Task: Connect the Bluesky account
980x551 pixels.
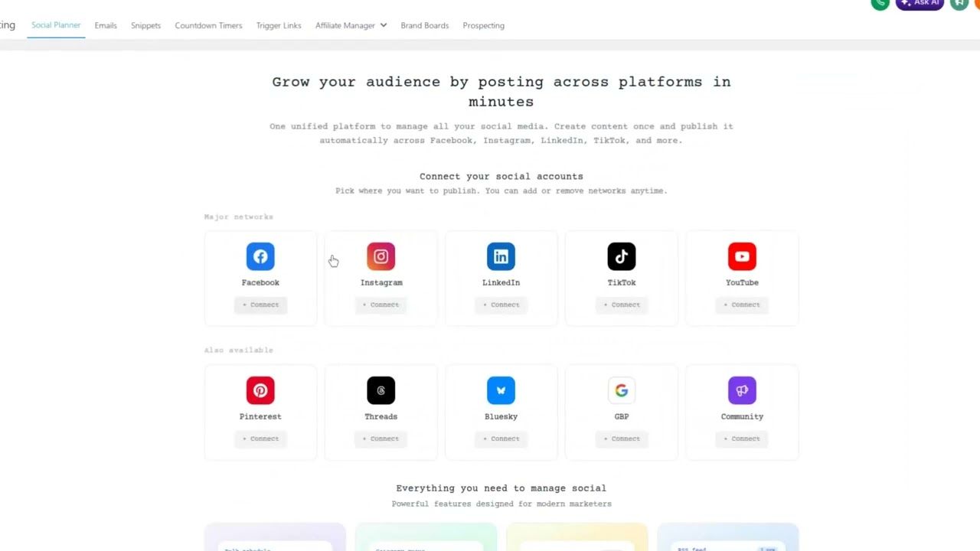Action: click(x=501, y=439)
